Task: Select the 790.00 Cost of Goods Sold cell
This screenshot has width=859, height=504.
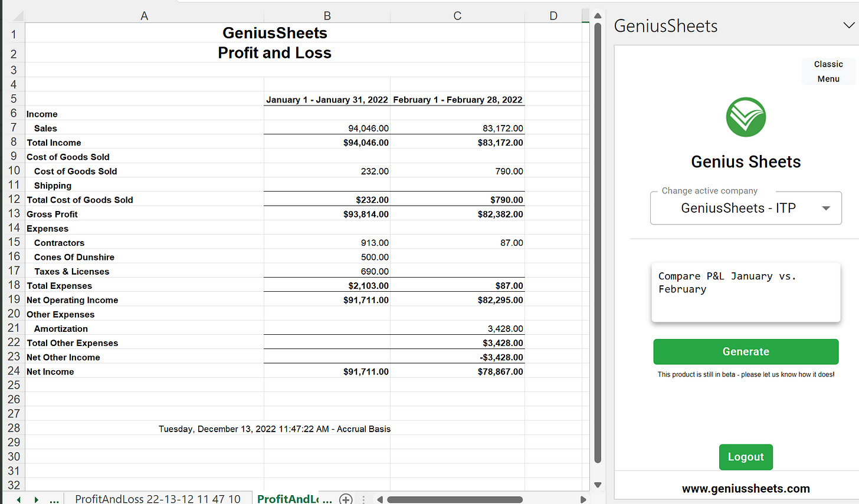Action: pyautogui.click(x=457, y=171)
